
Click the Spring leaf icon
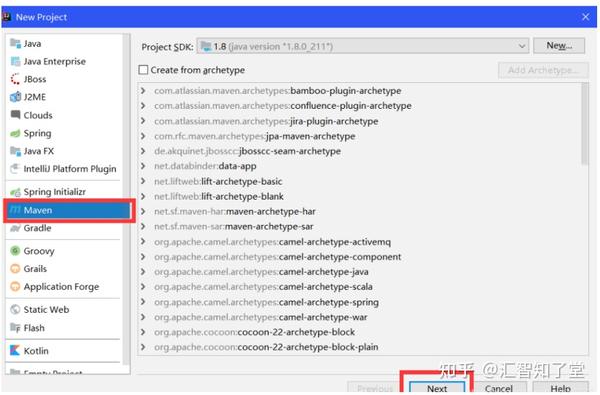coord(15,133)
